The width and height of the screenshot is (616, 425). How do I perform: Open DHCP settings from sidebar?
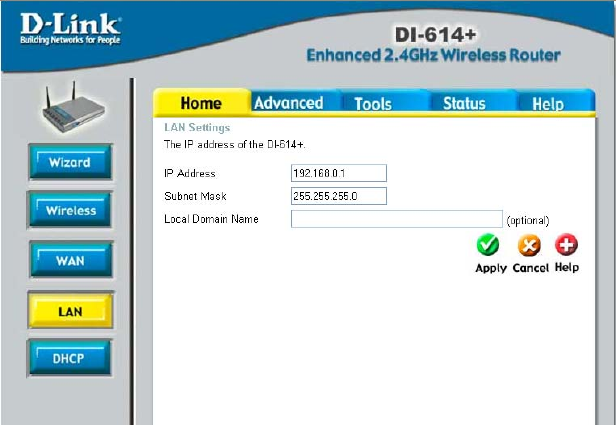tap(70, 358)
